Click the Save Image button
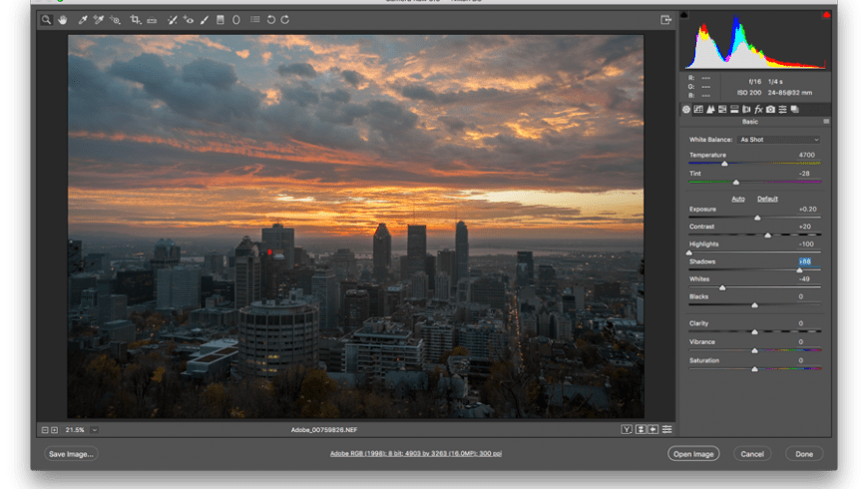This screenshot has width=868, height=489. pyautogui.click(x=71, y=454)
